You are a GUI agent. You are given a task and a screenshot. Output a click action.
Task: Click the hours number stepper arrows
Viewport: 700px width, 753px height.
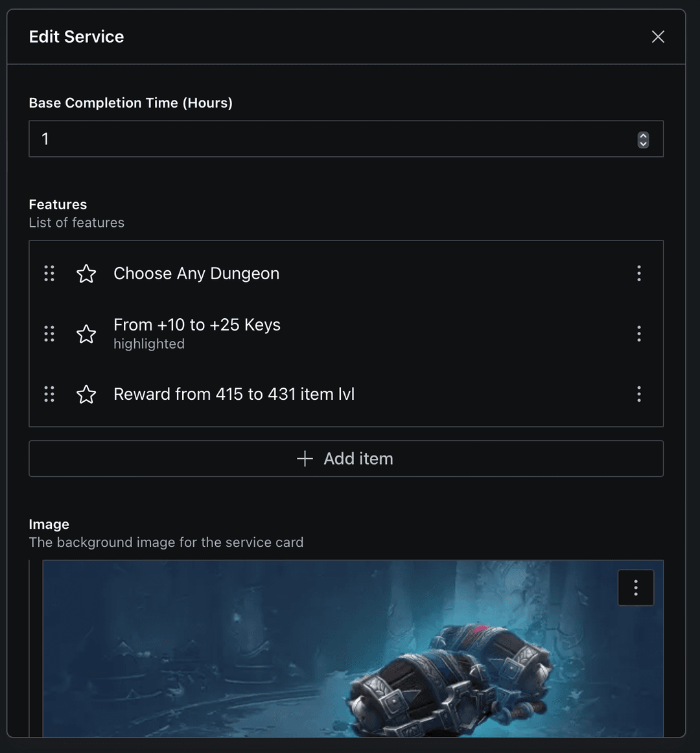[643, 139]
